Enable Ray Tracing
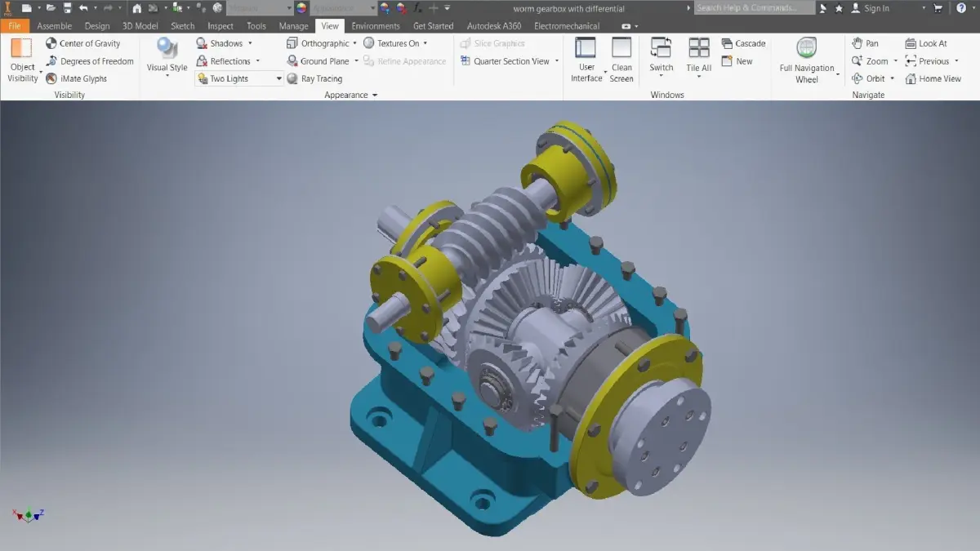The width and height of the screenshot is (980, 551). click(314, 79)
